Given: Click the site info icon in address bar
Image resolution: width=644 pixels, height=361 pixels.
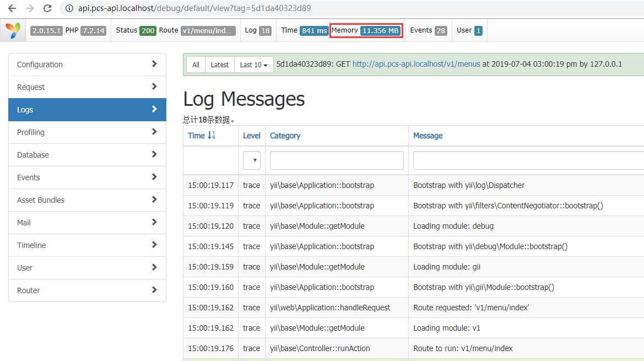Looking at the screenshot, I should 69,8.
